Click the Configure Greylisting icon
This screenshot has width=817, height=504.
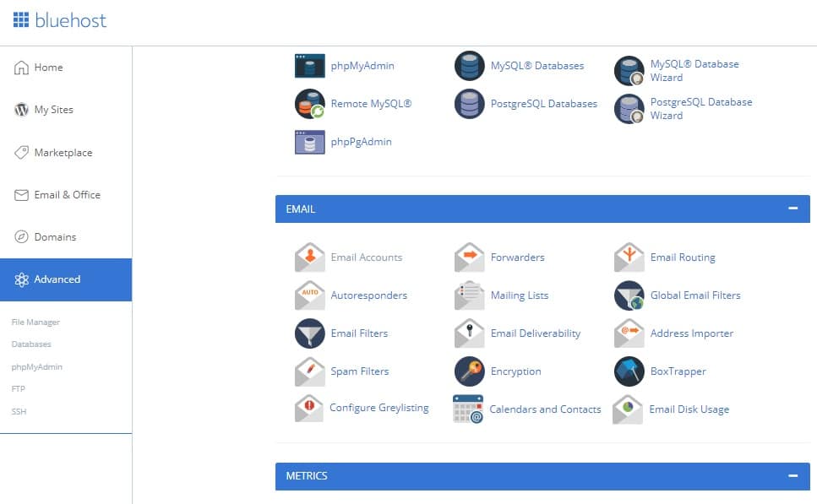pos(309,408)
